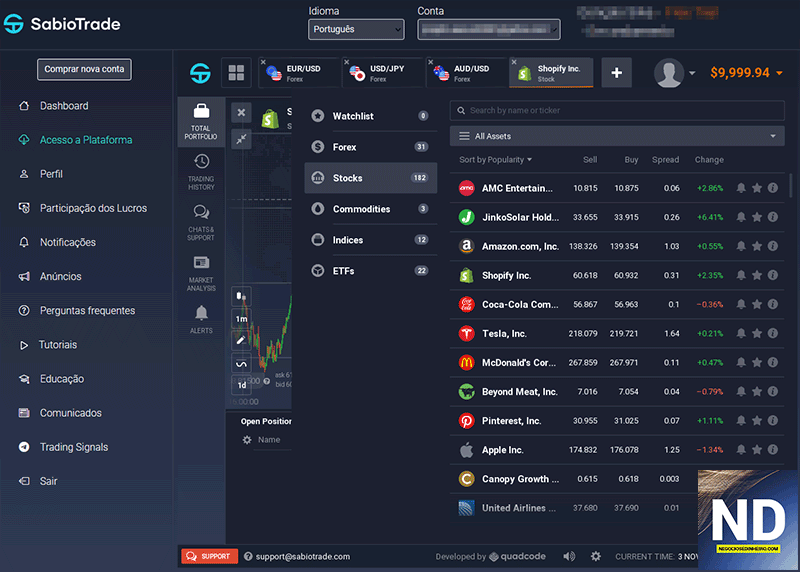Click the candlestick chart type icon
The height and width of the screenshot is (572, 800).
241,296
